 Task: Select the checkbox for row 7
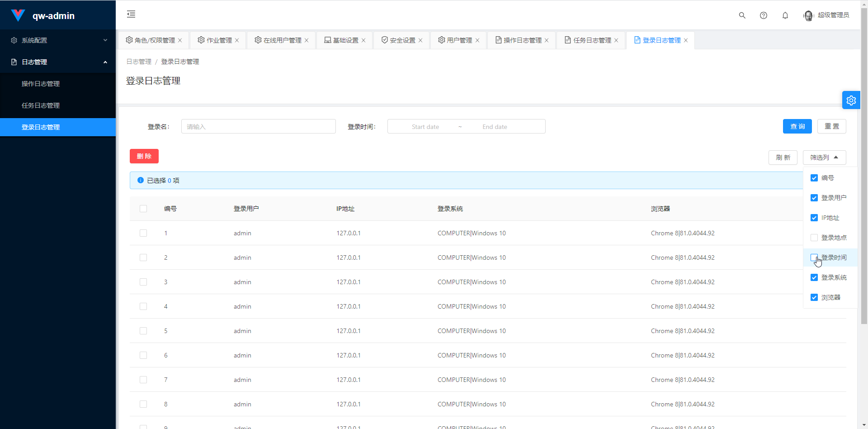(143, 380)
